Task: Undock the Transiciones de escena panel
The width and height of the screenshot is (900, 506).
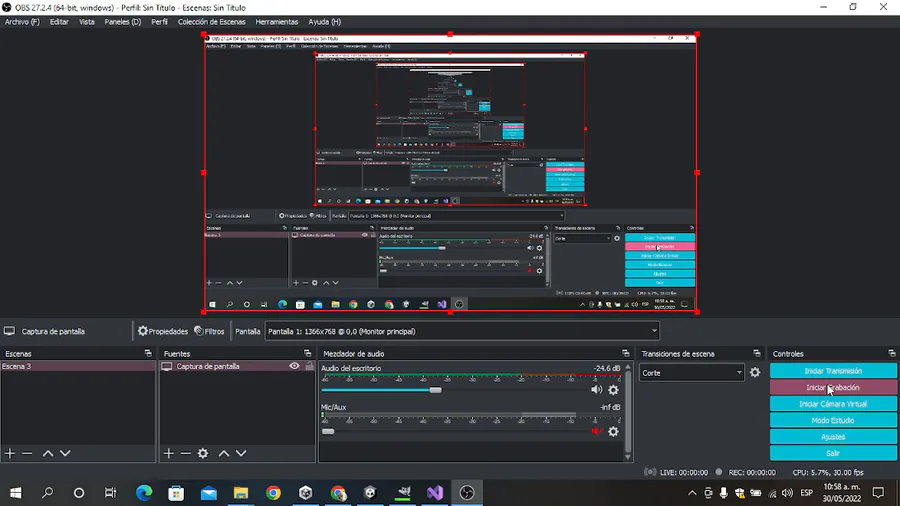Action: point(757,353)
